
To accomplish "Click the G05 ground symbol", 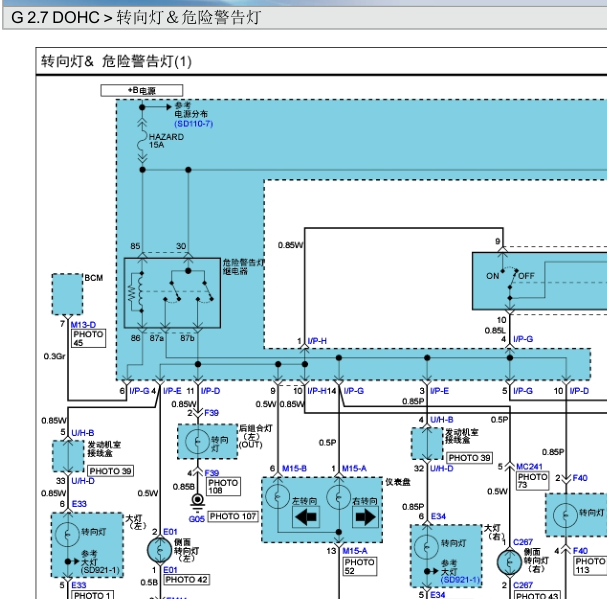I will [x=197, y=502].
